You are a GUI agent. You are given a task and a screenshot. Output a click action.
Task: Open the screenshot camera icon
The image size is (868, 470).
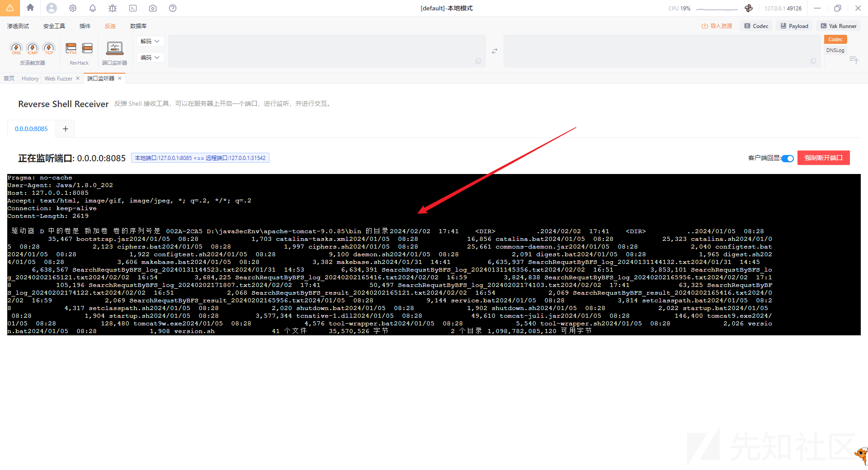[x=153, y=8]
